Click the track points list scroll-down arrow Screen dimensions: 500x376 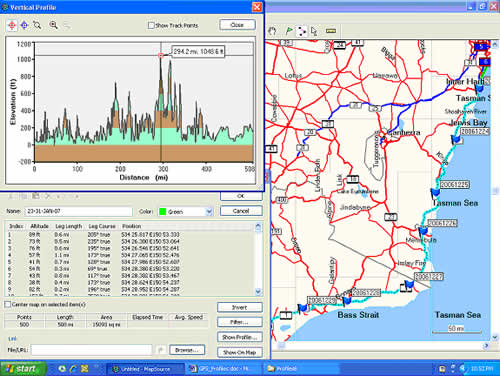tap(258, 291)
